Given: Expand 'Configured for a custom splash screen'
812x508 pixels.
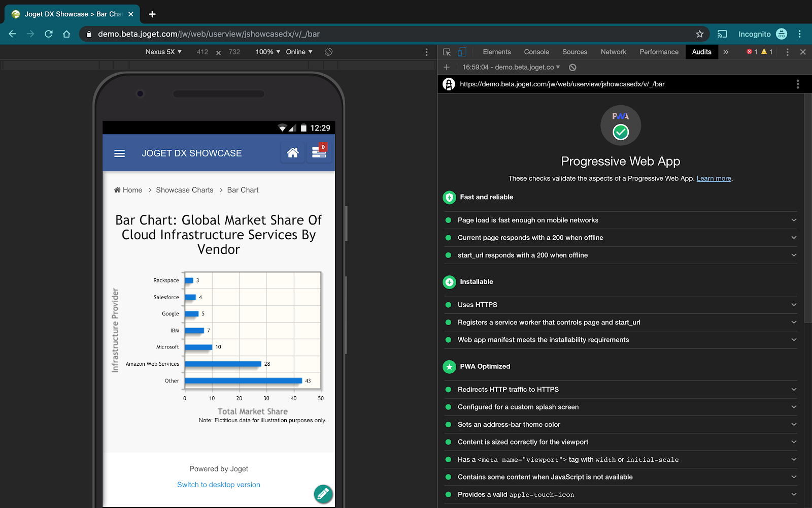Looking at the screenshot, I should [x=621, y=407].
